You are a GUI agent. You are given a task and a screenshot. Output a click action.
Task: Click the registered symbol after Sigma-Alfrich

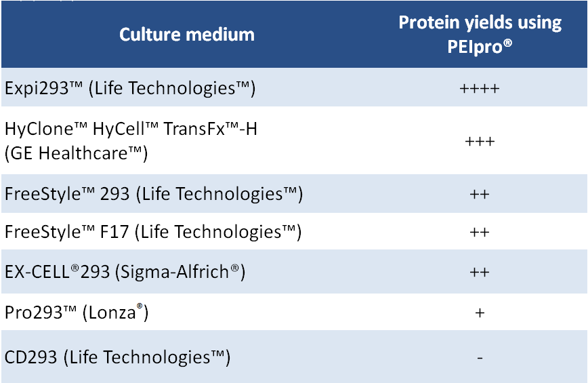[x=234, y=268]
